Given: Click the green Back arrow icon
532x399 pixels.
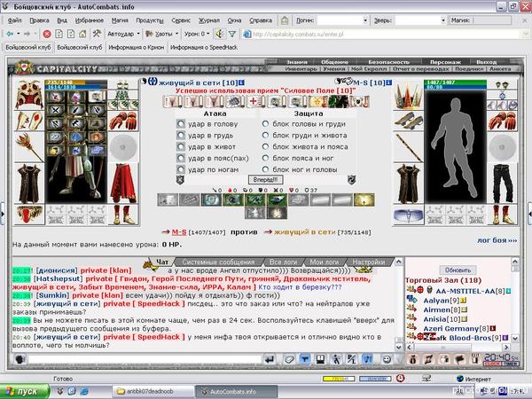Looking at the screenshot, I should pyautogui.click(x=10, y=34).
